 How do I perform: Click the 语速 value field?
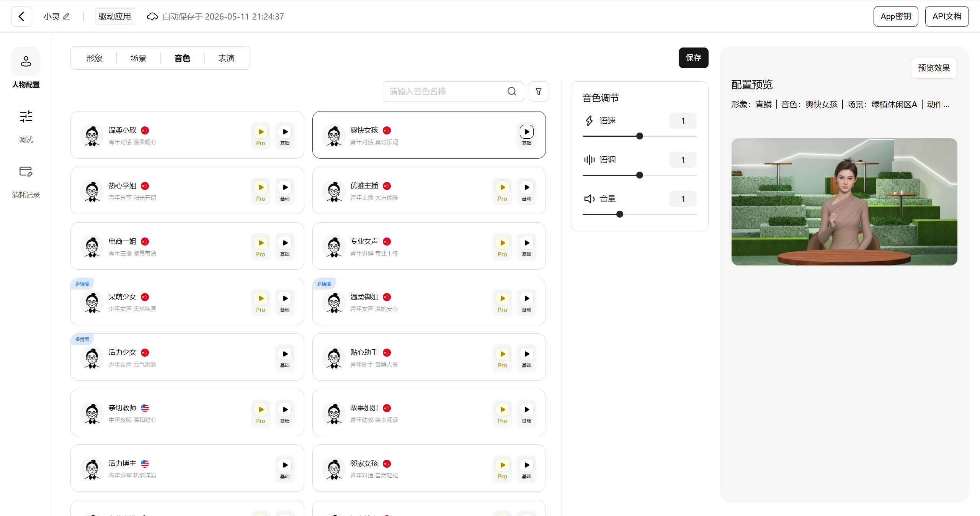click(x=683, y=121)
